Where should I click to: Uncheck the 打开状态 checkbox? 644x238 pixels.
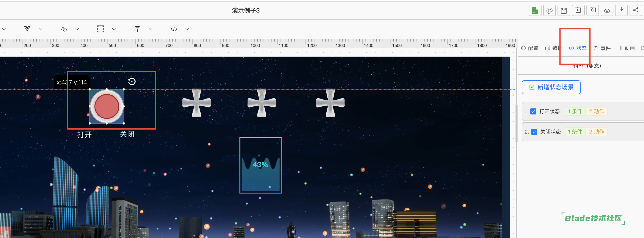[533, 111]
